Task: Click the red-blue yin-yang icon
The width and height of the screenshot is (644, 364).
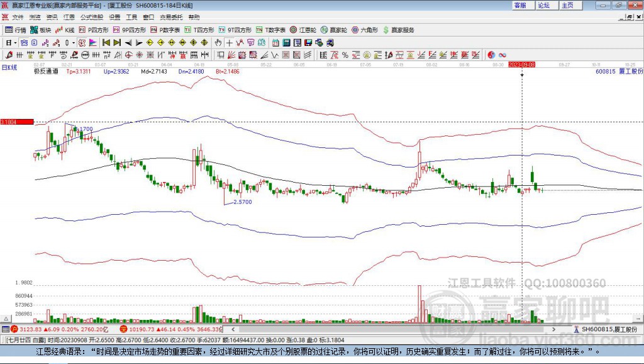Action: [491, 55]
